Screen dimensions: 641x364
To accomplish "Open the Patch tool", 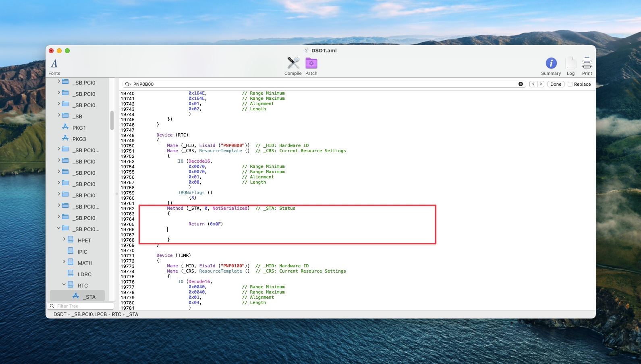I will (311, 63).
